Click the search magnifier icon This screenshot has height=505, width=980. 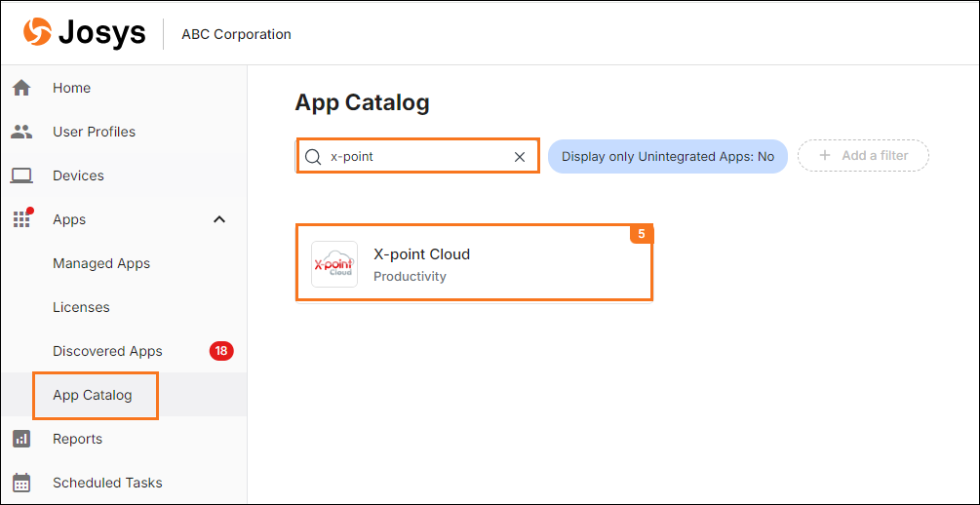[x=313, y=156]
